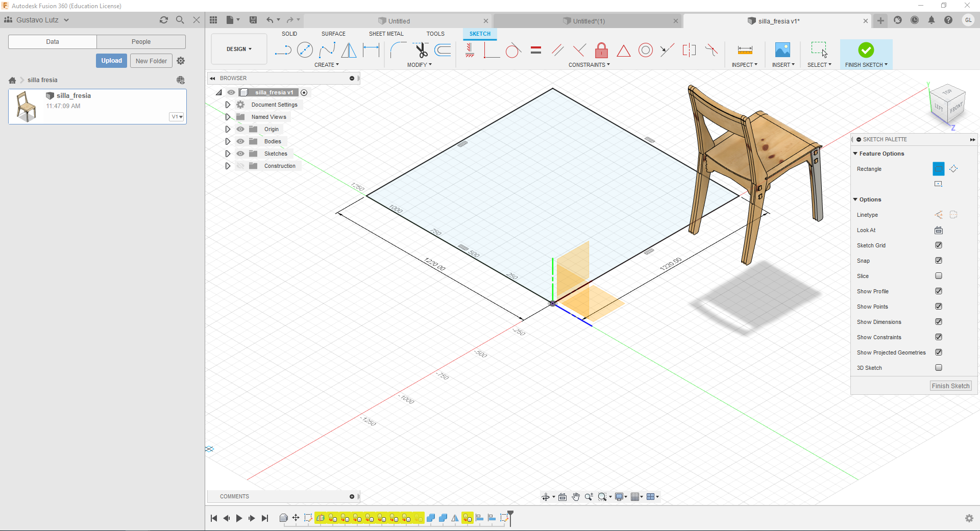The width and height of the screenshot is (980, 531).
Task: Open the Look At sketch palette icon
Action: click(x=938, y=230)
